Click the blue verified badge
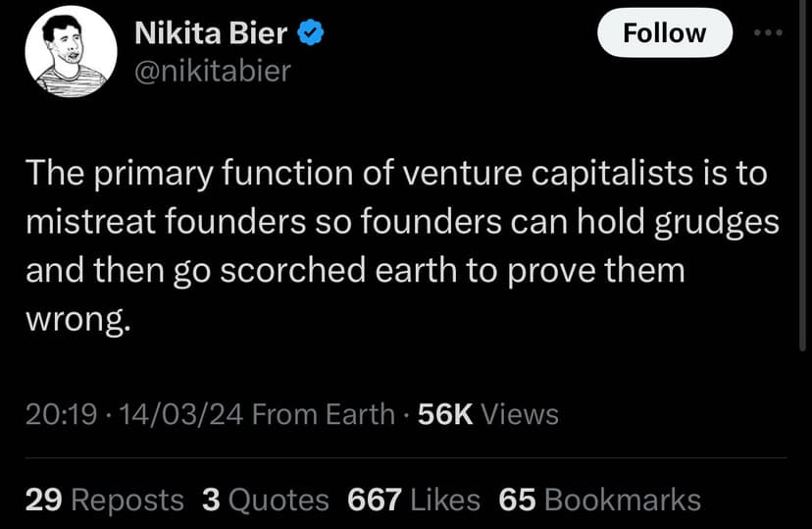 coord(312,33)
